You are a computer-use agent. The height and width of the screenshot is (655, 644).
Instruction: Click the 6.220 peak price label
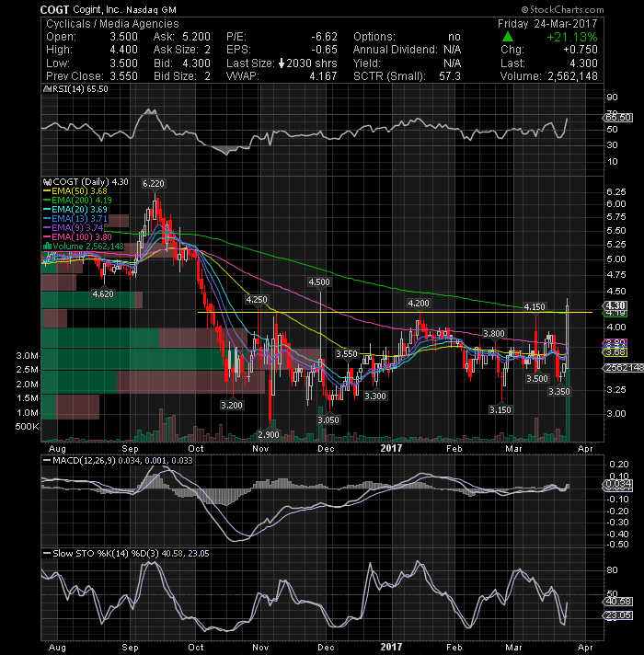tap(154, 184)
